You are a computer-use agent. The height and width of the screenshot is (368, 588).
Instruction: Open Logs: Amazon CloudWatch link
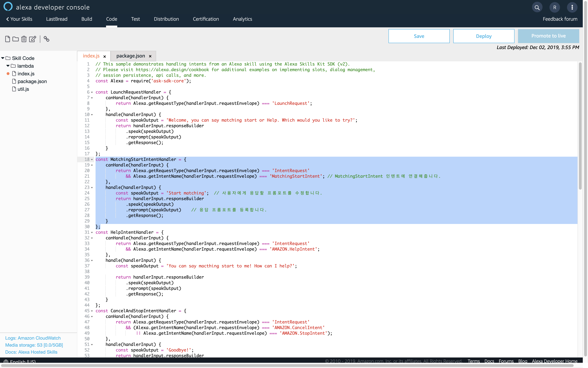point(33,338)
